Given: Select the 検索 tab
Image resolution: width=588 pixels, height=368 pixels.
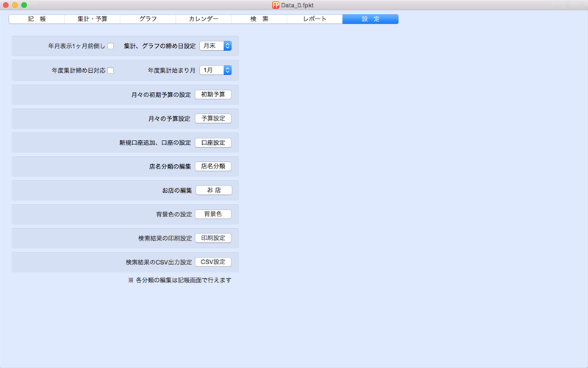Looking at the screenshot, I should tap(259, 18).
